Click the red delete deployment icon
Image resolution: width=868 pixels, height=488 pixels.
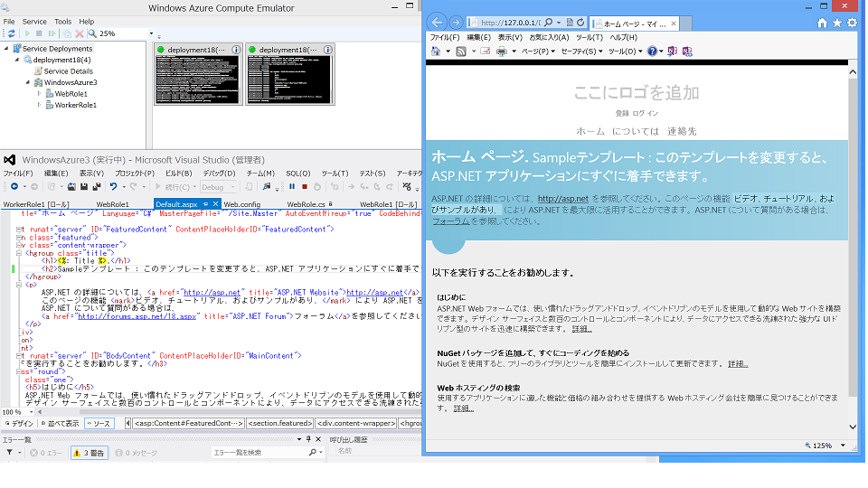[80, 33]
